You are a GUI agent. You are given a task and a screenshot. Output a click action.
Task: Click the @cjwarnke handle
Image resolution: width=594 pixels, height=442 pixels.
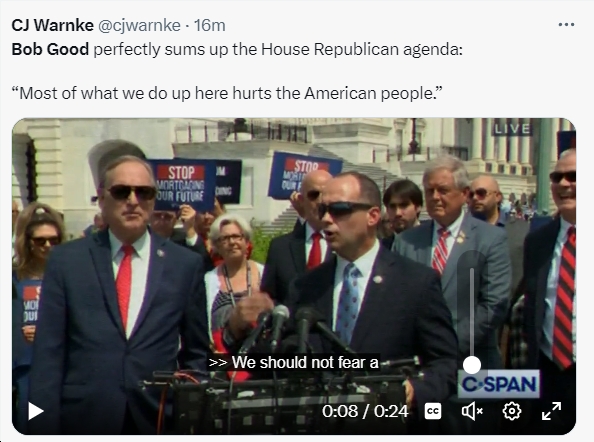[x=139, y=26]
